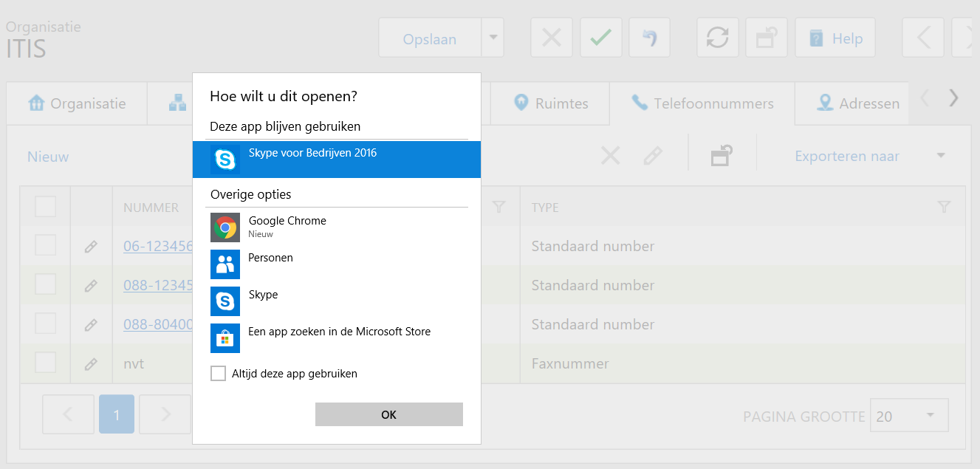Open the Ruimtes tab
The width and height of the screenshot is (980, 469).
(x=551, y=103)
